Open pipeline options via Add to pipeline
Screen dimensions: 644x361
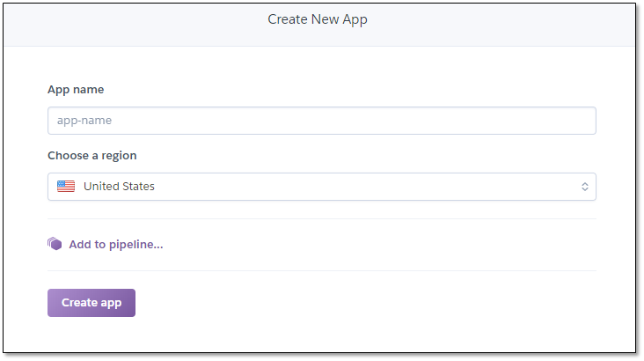pyautogui.click(x=116, y=244)
